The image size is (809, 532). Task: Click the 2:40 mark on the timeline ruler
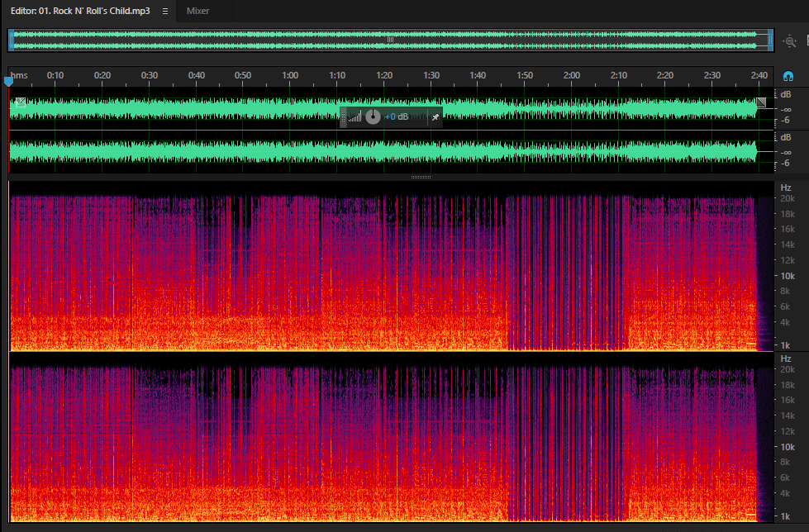(x=759, y=75)
